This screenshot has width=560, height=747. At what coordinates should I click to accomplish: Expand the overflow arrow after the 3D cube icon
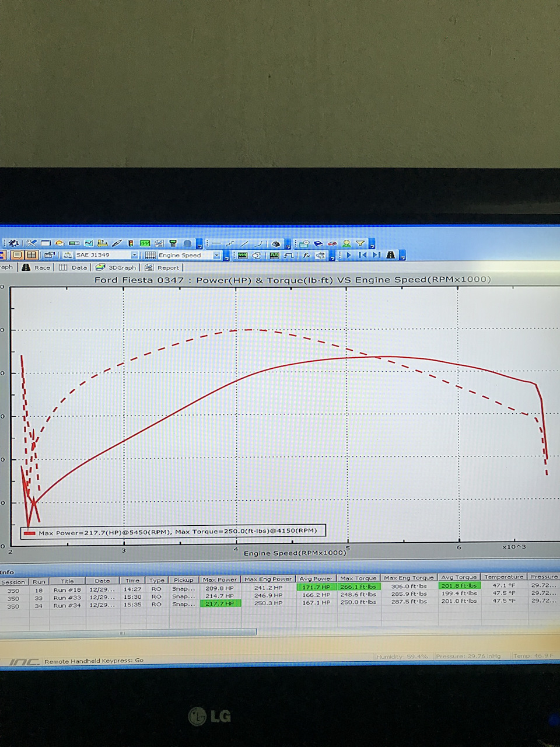coord(288,245)
